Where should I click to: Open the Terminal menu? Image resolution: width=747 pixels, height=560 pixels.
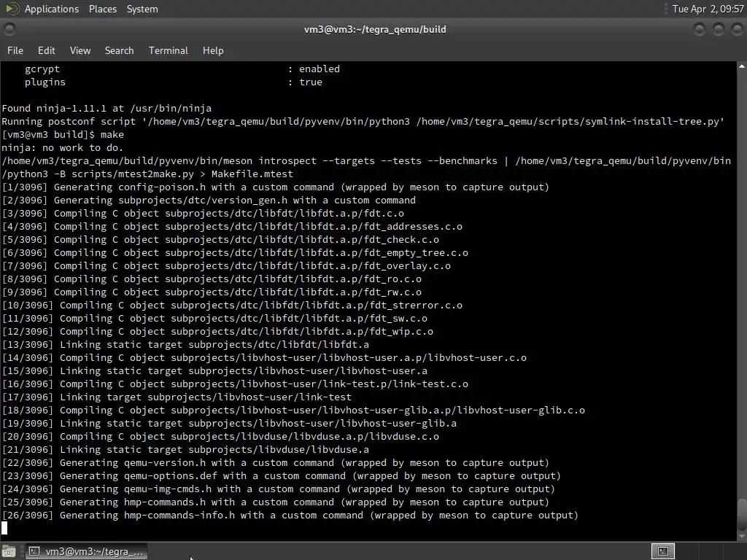[x=169, y=50]
